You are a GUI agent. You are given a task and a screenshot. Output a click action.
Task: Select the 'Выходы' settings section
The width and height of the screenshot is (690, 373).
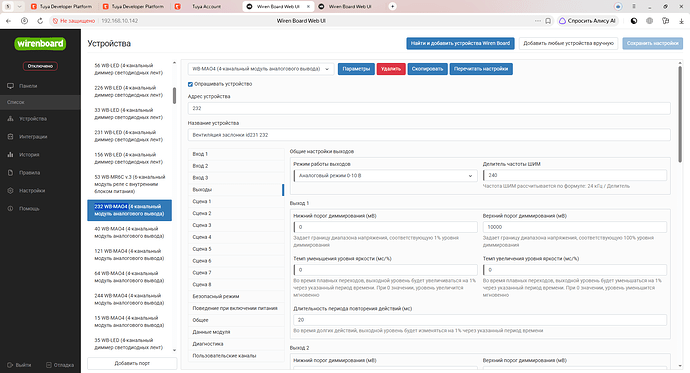tap(236, 190)
